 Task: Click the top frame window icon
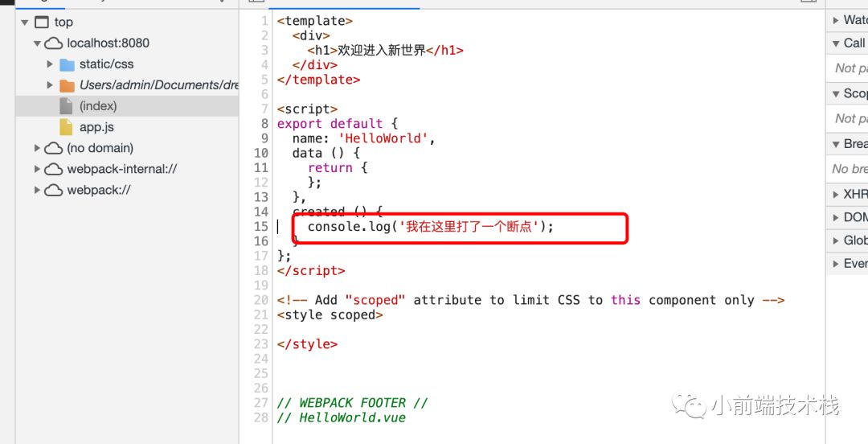click(x=42, y=23)
